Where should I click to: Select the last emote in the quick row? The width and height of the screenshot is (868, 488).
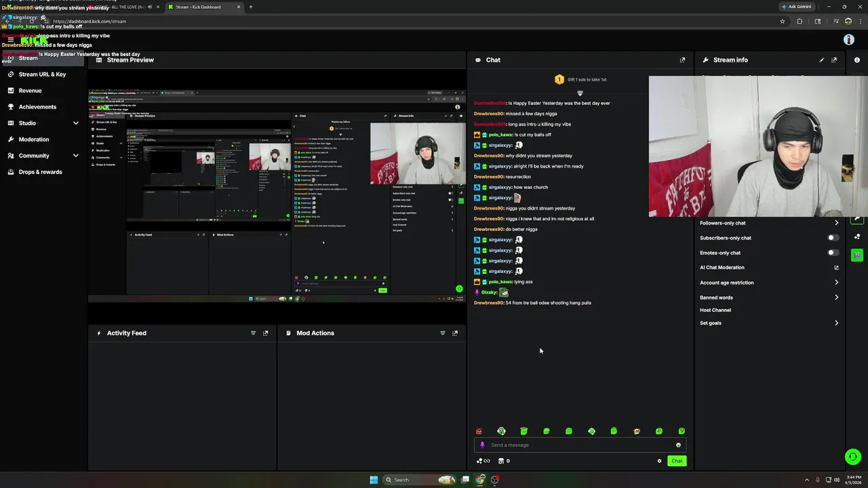[682, 431]
